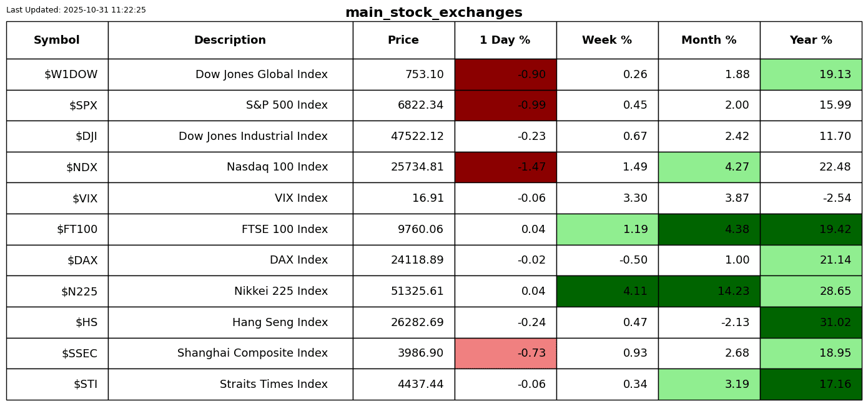This screenshot has width=868, height=406.
Task: Click the Symbol column header
Action: [x=57, y=41]
